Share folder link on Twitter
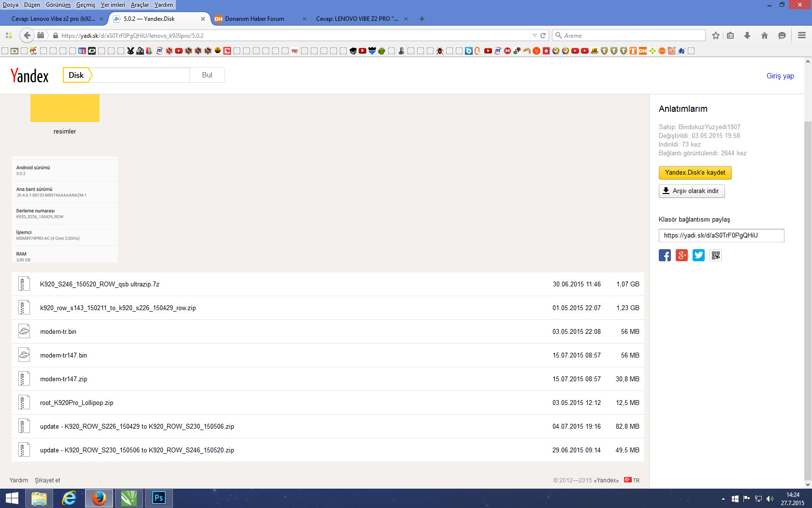The image size is (812, 508). click(698, 255)
